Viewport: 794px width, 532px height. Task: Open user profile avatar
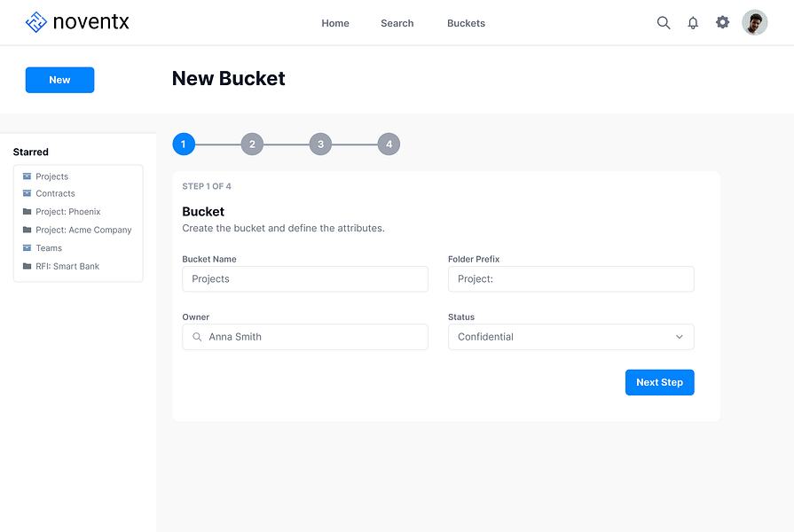[x=754, y=22]
